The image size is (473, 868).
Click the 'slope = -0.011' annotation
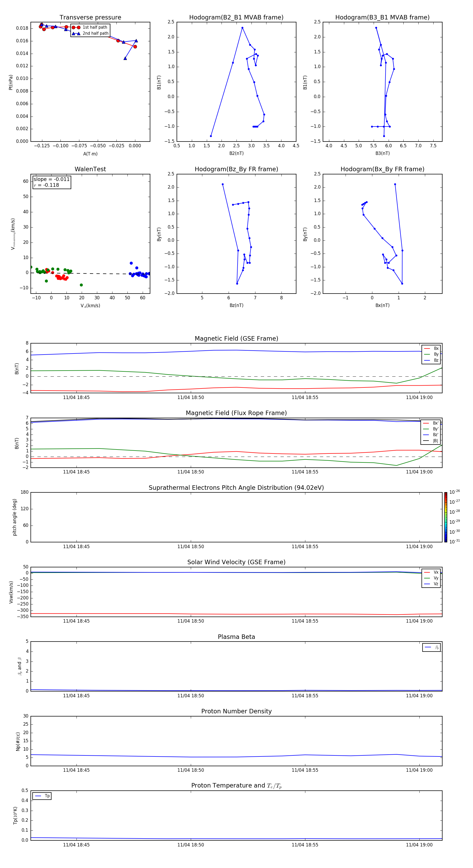pyautogui.click(x=52, y=179)
